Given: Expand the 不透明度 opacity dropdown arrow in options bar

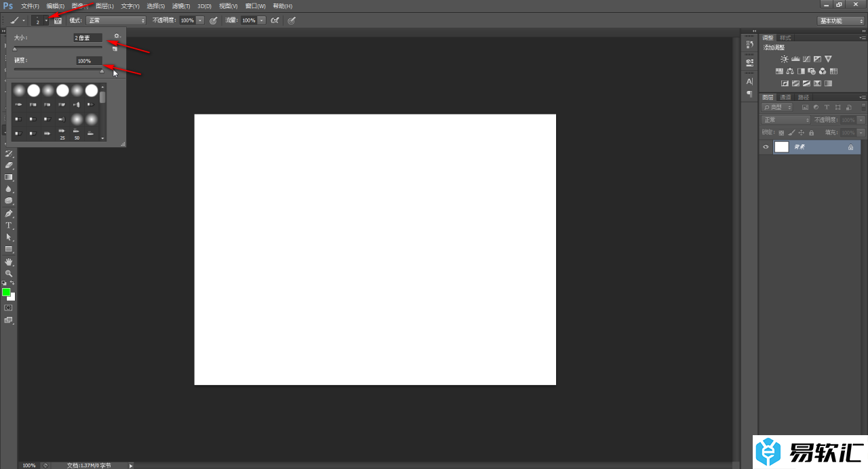Looking at the screenshot, I should point(200,20).
